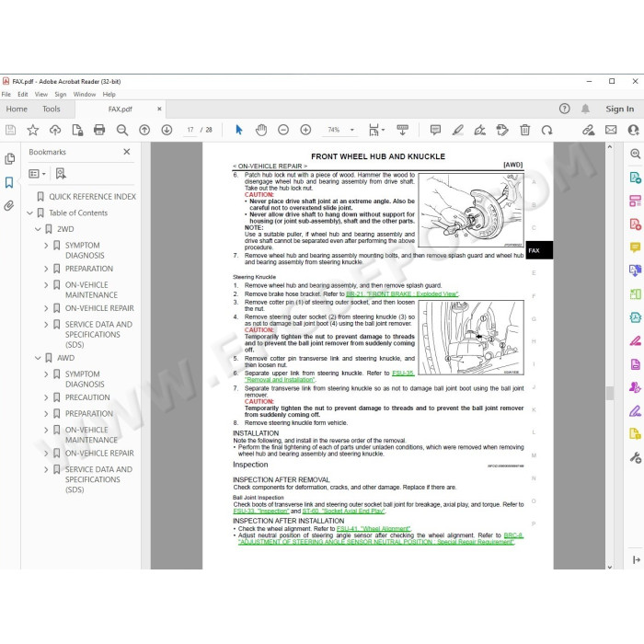Add bookmark star icon in toolbar
The width and height of the screenshot is (644, 644).
(33, 131)
